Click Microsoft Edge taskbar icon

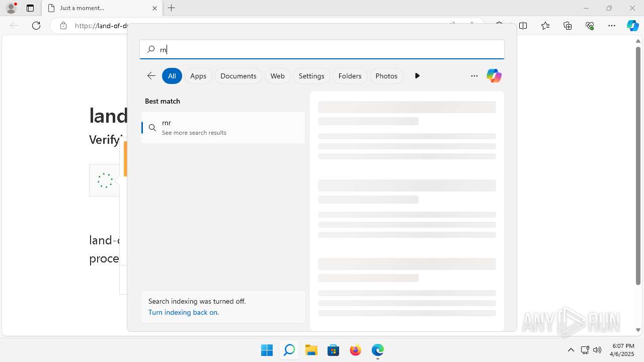(x=377, y=350)
